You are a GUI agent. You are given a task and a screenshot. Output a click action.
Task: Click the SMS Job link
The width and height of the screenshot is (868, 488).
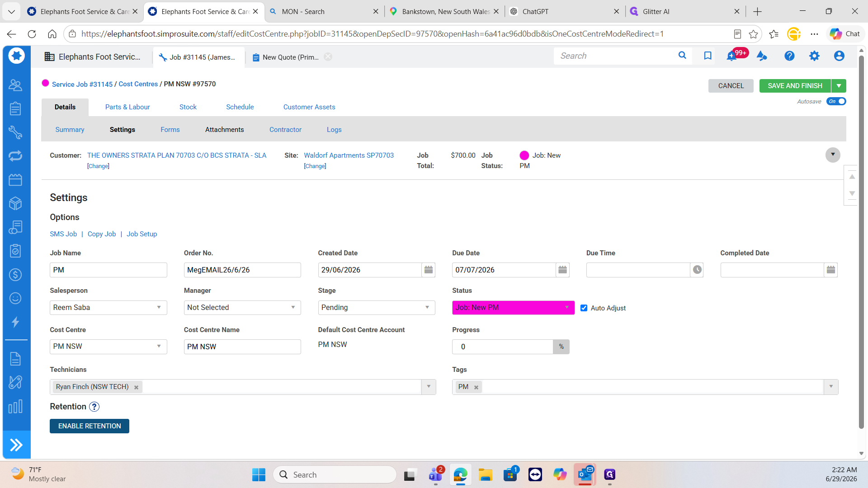pyautogui.click(x=63, y=234)
